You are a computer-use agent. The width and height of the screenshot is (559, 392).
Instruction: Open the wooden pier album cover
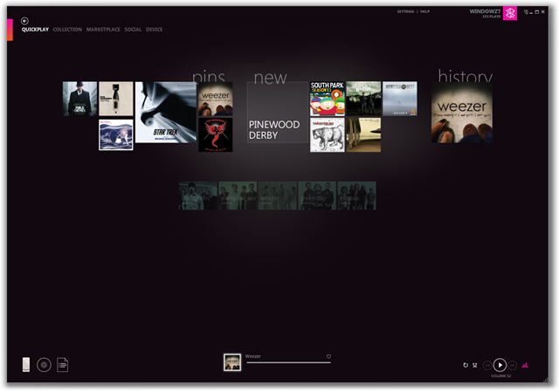pyautogui.click(x=363, y=135)
